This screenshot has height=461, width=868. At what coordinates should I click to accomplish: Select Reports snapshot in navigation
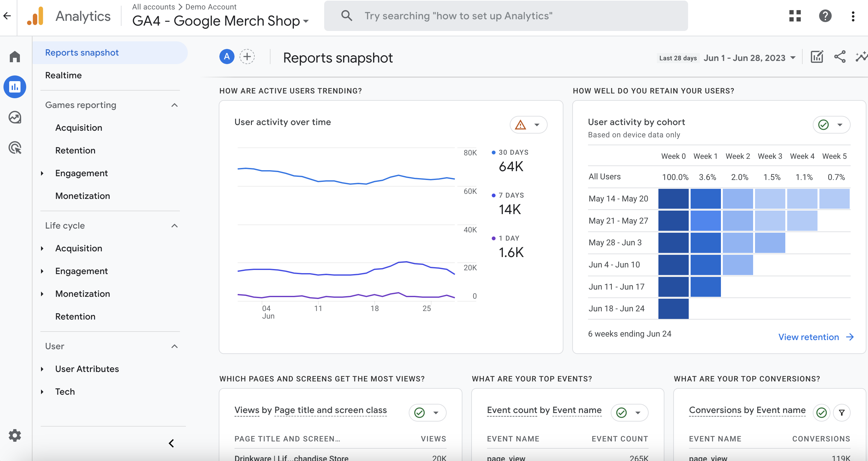pyautogui.click(x=110, y=52)
